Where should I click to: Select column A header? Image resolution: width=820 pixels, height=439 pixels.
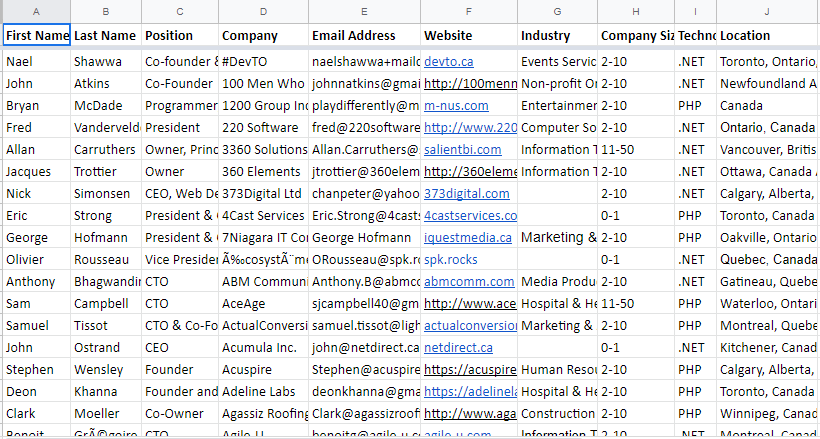[x=36, y=12]
